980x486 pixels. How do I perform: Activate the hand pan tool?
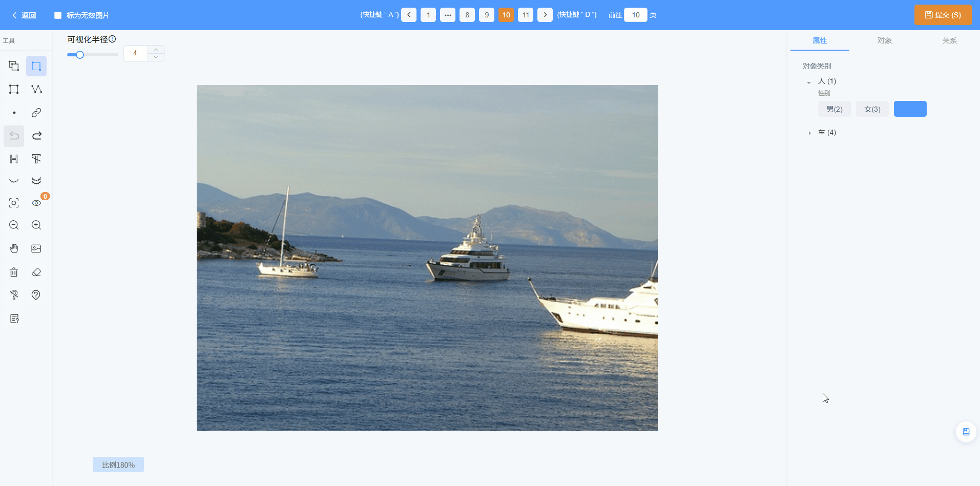pos(14,248)
